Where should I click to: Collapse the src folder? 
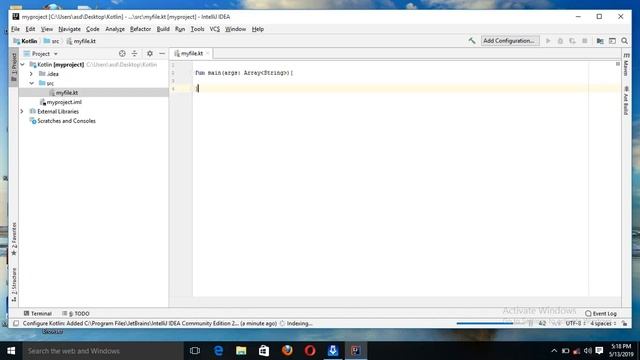(31, 83)
